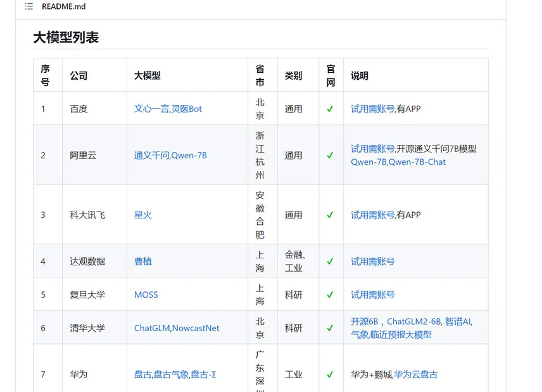Click the README.md file title
The image size is (542, 392).
(x=63, y=6)
